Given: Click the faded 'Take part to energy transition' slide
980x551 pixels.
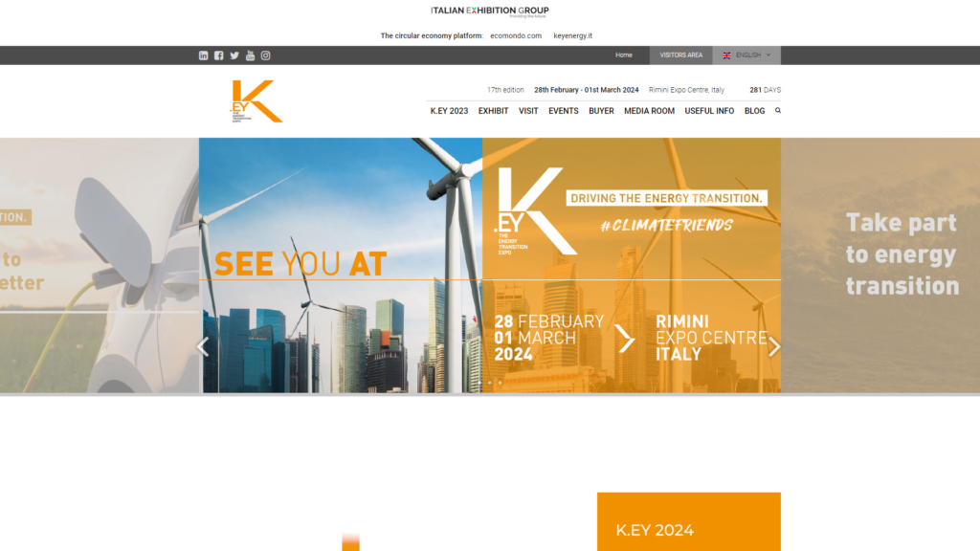Looking at the screenshot, I should pyautogui.click(x=880, y=266).
